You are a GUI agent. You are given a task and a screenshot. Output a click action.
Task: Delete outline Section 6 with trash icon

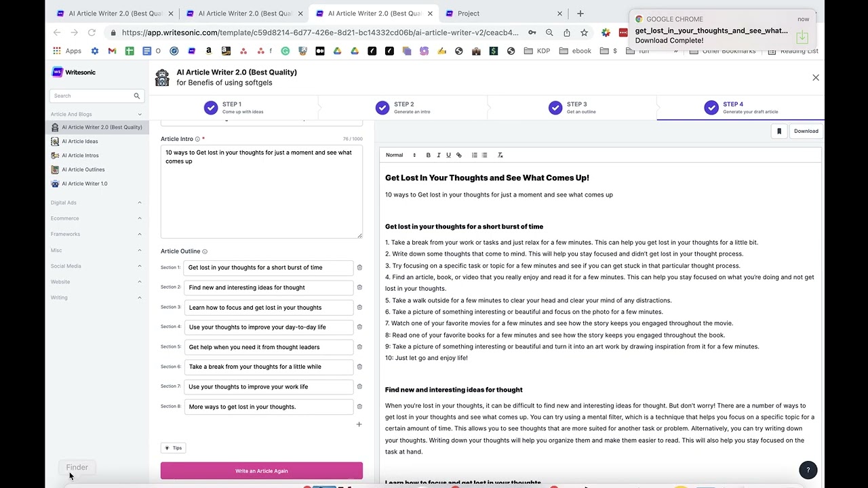pos(359,367)
